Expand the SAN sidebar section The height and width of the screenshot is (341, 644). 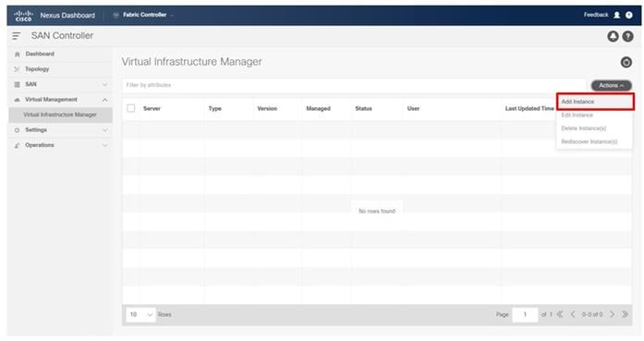[60, 84]
